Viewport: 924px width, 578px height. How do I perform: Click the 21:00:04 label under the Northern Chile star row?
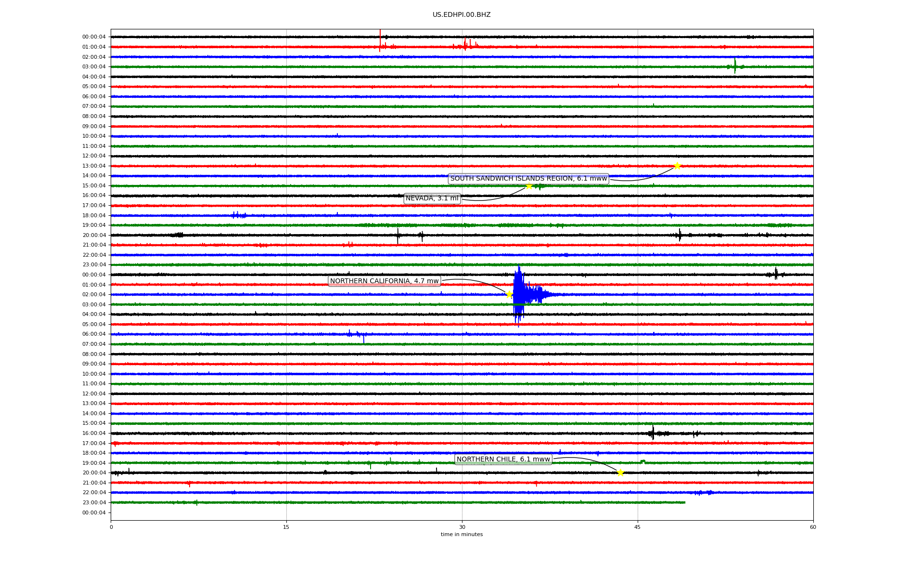(94, 483)
